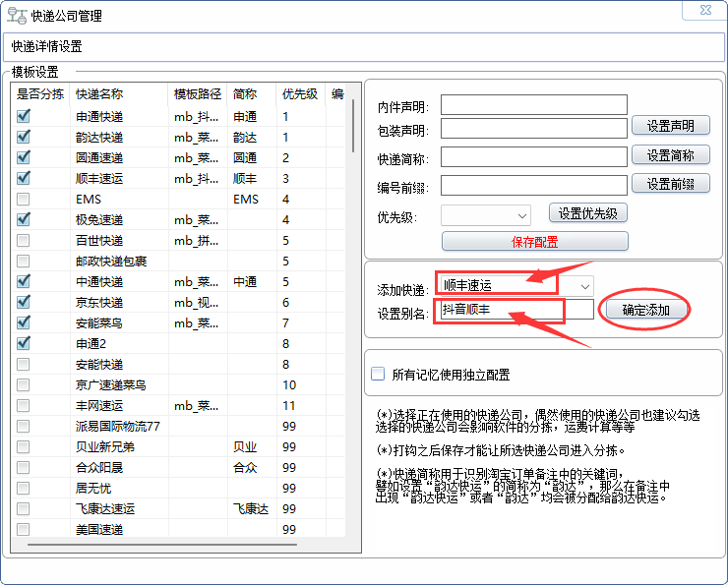Image resolution: width=728 pixels, height=585 pixels.
Task: Click the app icon in title bar
Action: tap(17, 16)
